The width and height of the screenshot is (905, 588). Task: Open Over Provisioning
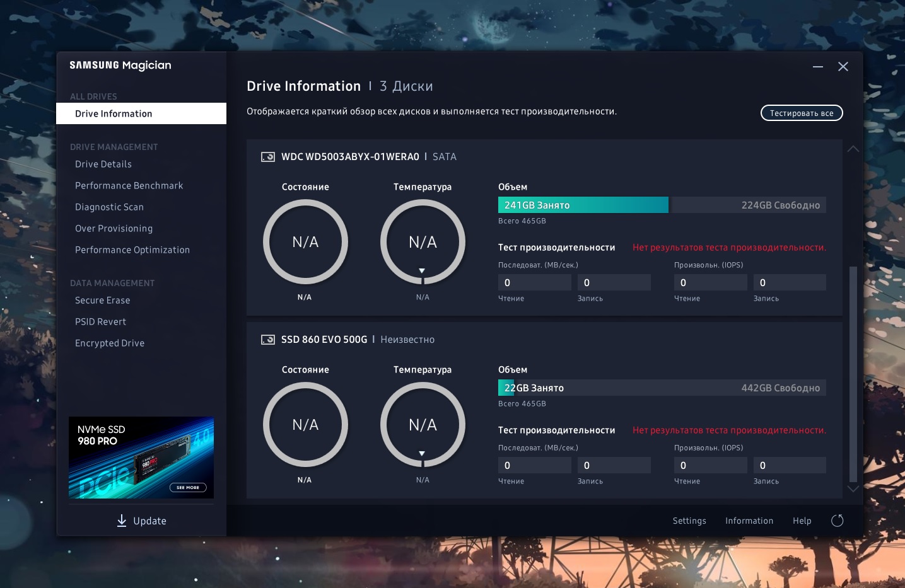[114, 228]
